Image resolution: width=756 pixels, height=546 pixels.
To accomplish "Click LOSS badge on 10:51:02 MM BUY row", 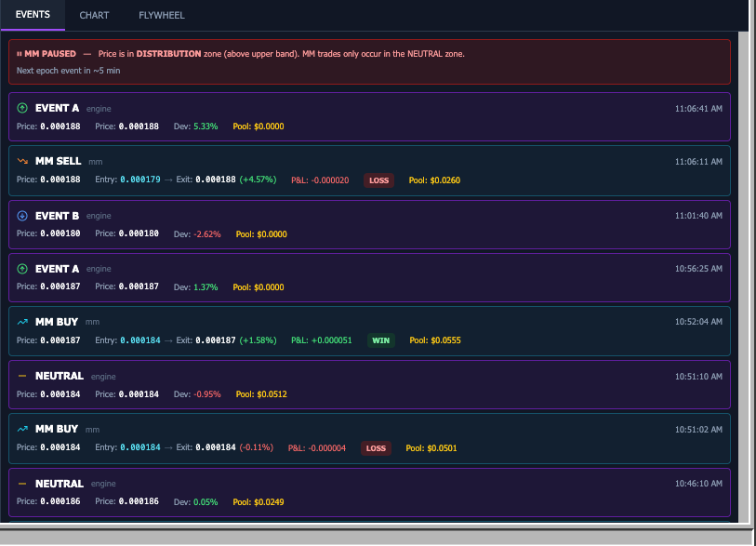I will click(376, 448).
